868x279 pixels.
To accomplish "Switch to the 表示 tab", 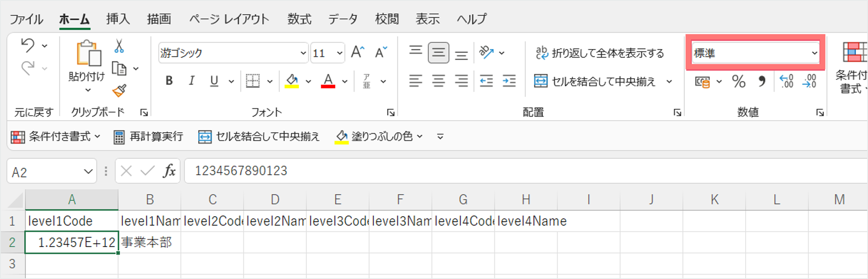I will click(427, 19).
